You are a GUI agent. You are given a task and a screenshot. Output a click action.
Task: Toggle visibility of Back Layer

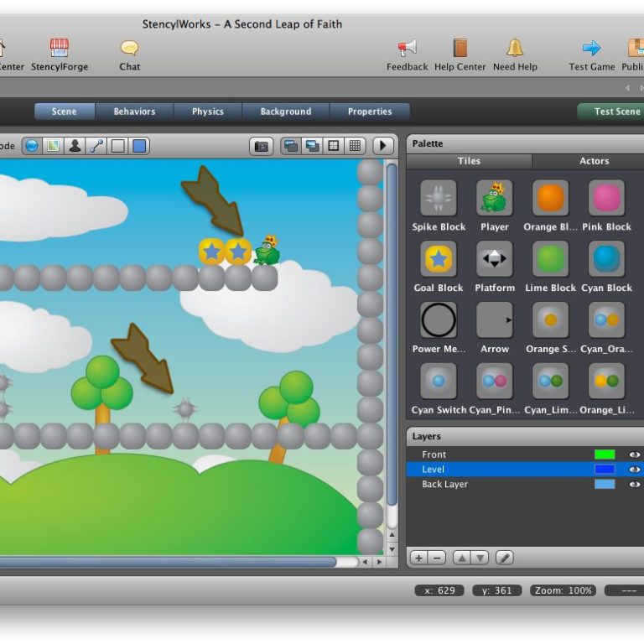[635, 484]
